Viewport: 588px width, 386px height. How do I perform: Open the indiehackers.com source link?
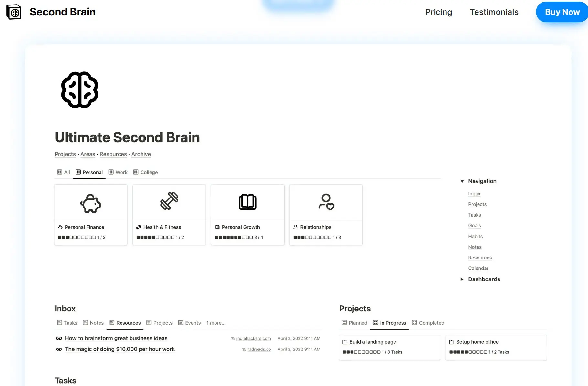coord(254,338)
